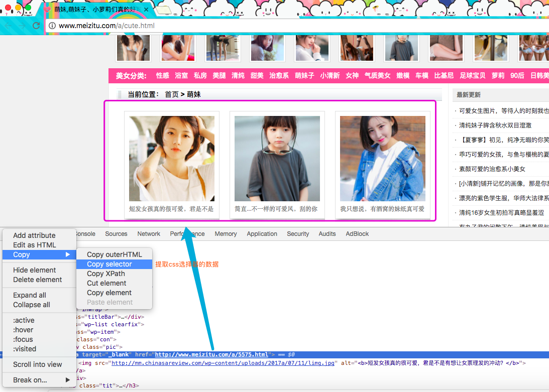This screenshot has height=392, width=549.
Task: Open the 治愈系 category link
Action: tap(279, 76)
